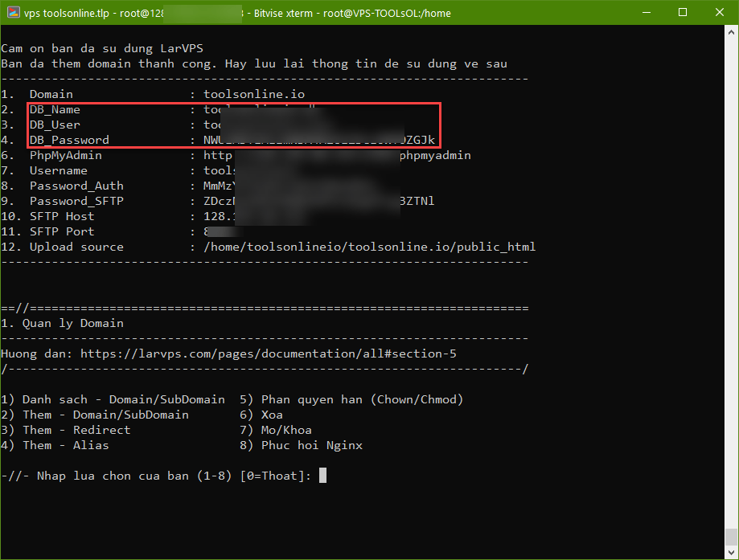739x560 pixels.
Task: Click the 'PhpMyAdmin' label
Action: (65, 155)
